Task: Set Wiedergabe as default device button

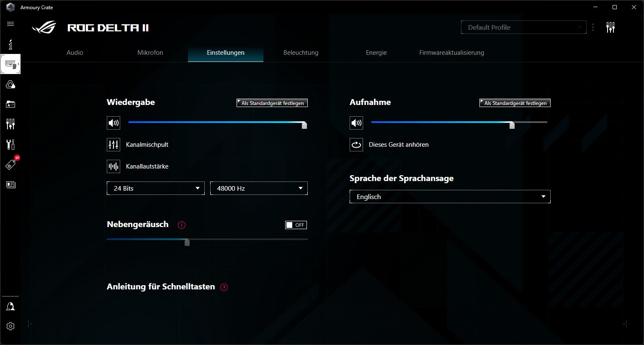Action: coord(272,103)
